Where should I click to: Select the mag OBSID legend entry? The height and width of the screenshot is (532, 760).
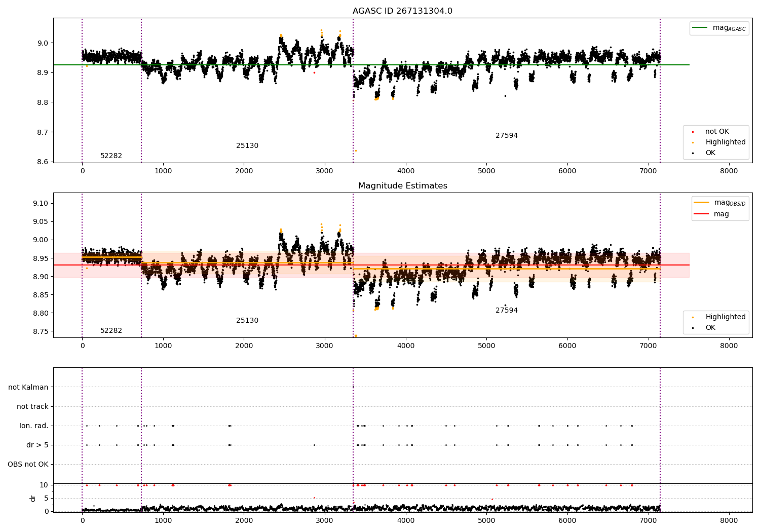point(720,203)
